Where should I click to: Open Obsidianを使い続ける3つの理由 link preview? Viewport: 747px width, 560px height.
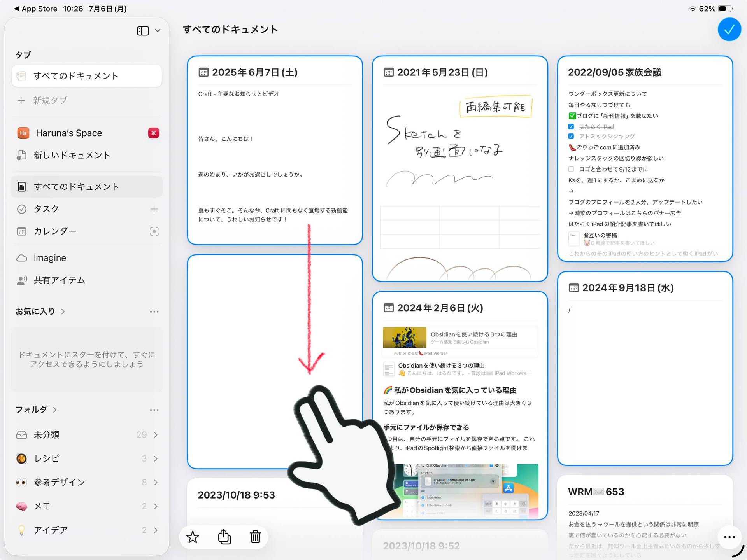[x=460, y=341]
